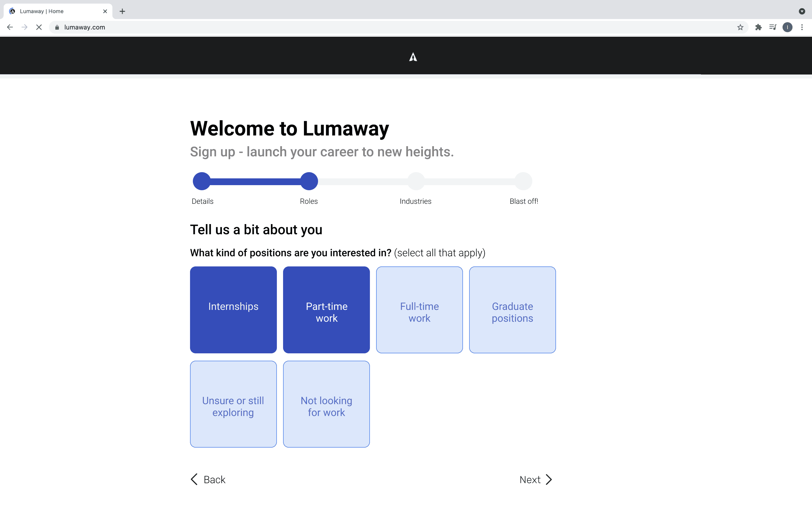Open the media control icon
The image size is (812, 508).
tap(773, 27)
